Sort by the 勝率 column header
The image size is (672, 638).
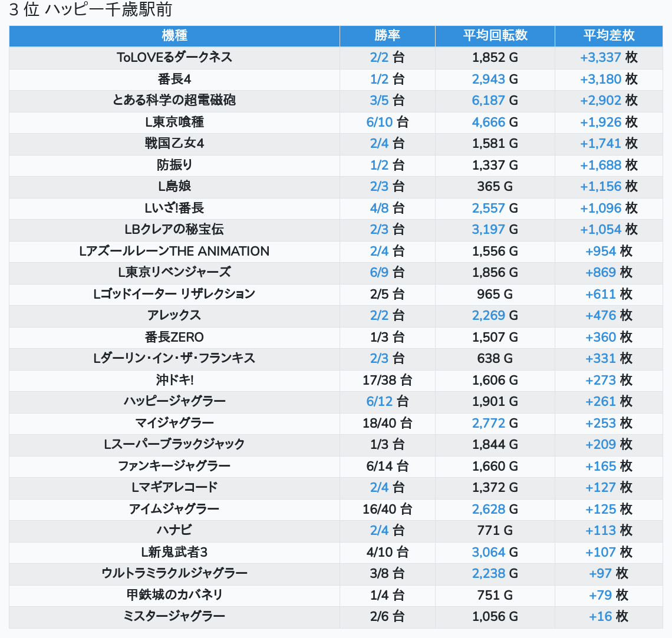387,36
